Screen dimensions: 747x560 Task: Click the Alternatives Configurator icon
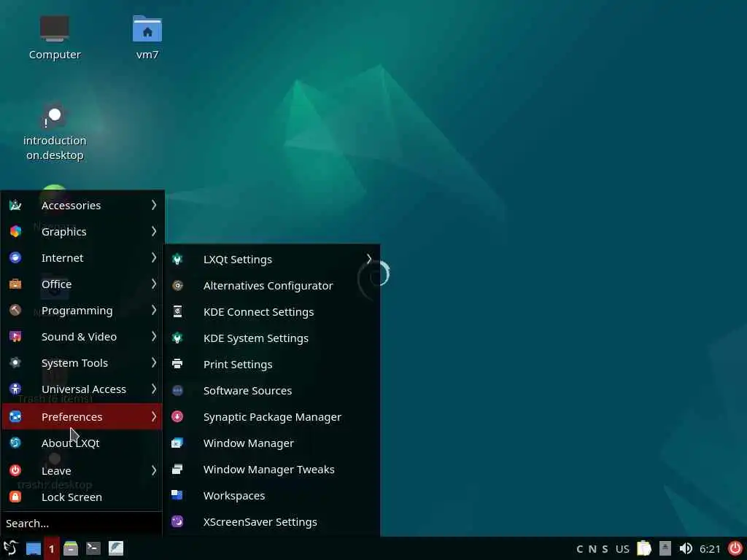click(x=177, y=286)
